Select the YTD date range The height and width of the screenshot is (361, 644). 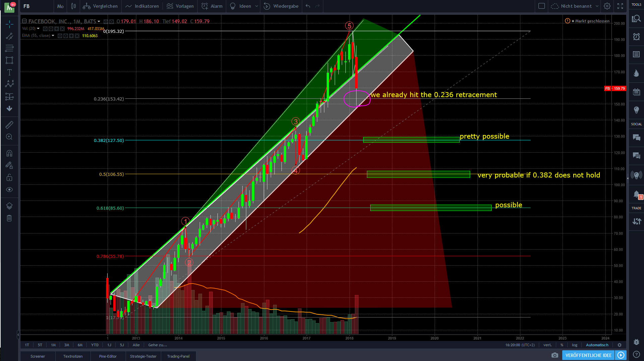tap(95, 345)
